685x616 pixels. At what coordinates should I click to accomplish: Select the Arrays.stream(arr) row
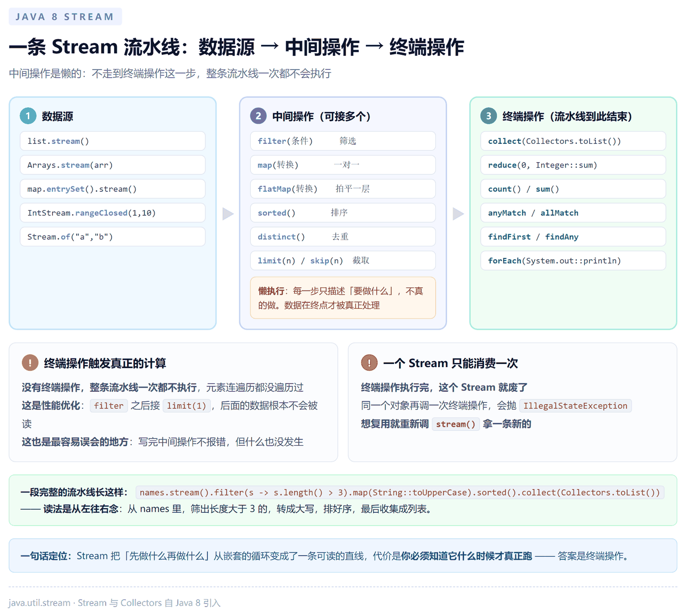click(x=113, y=165)
